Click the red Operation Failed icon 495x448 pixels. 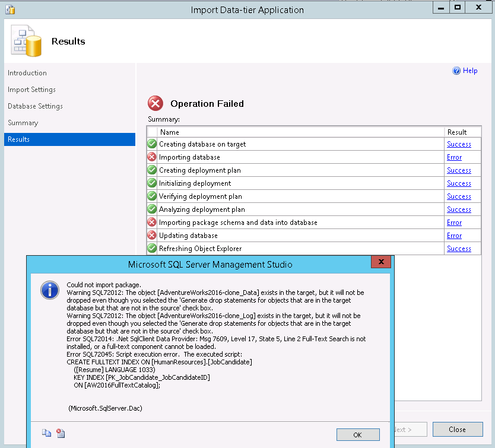156,103
